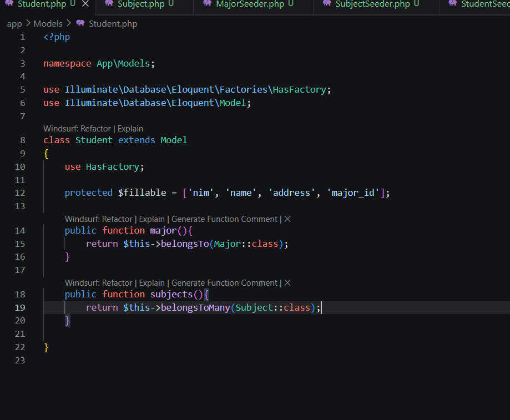510x420 pixels.
Task: Click Explain above class Student
Action: point(130,129)
